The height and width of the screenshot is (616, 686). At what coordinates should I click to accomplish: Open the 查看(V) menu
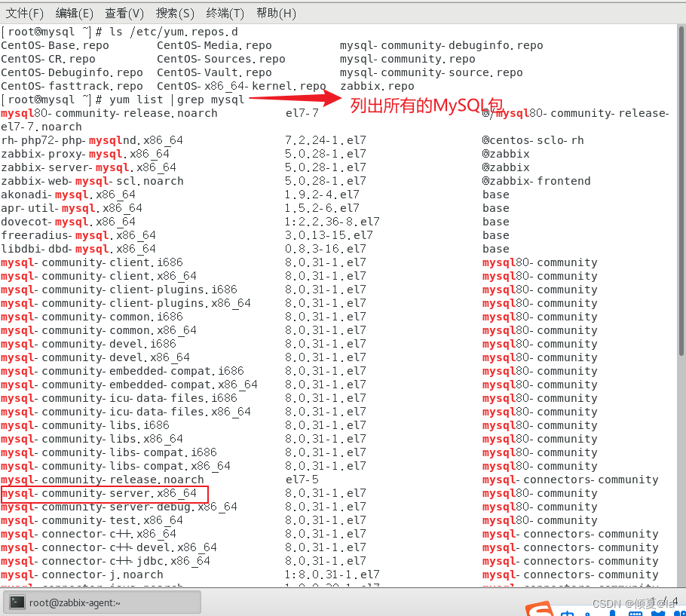[x=124, y=14]
